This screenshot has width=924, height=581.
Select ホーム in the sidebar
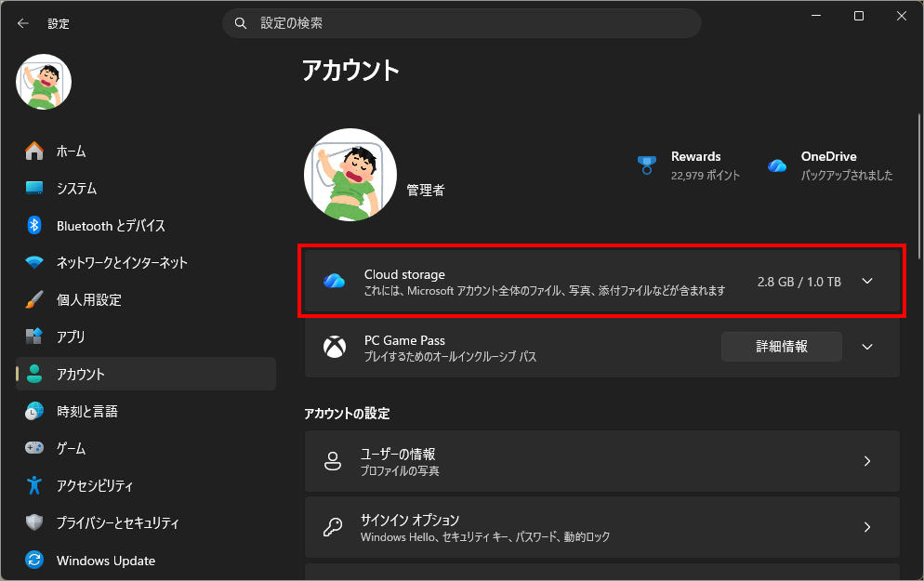(71, 151)
